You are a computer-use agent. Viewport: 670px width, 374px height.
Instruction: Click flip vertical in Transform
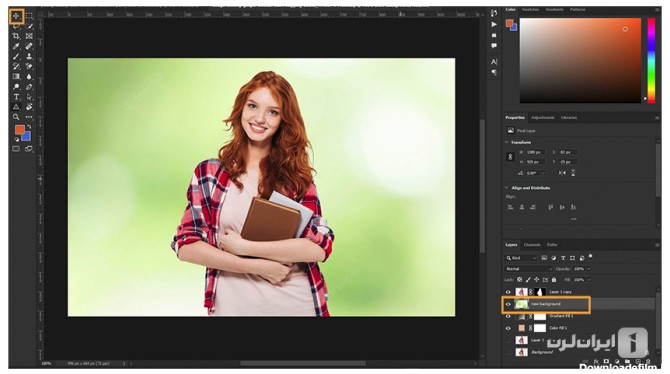pyautogui.click(x=573, y=173)
